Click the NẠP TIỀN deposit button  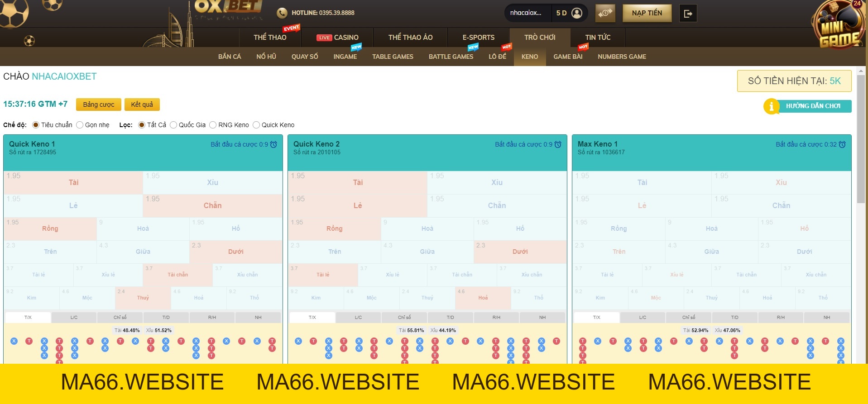coord(647,13)
